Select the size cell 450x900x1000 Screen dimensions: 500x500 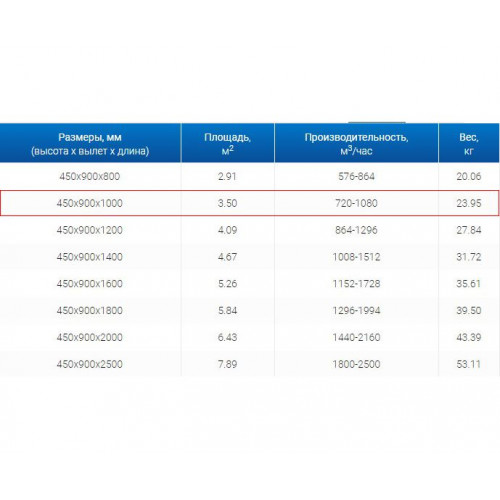click(90, 203)
